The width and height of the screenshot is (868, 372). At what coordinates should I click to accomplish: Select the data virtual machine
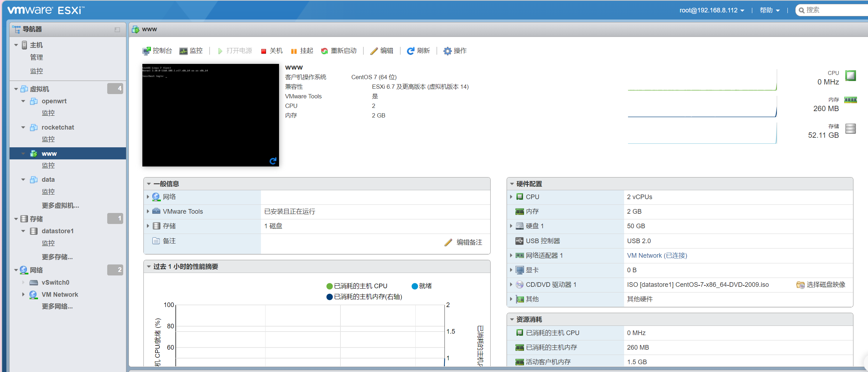[48, 180]
